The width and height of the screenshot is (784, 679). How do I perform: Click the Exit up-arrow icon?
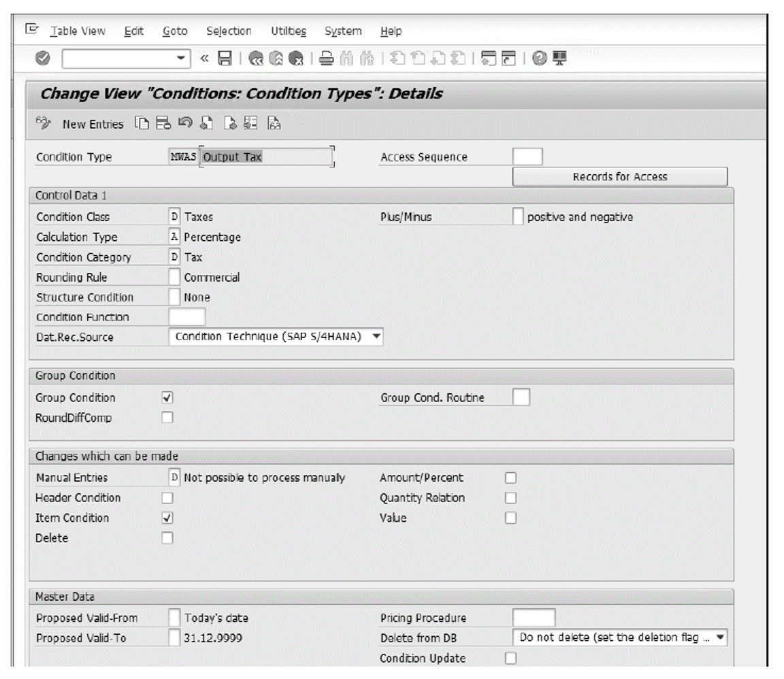pos(276,59)
